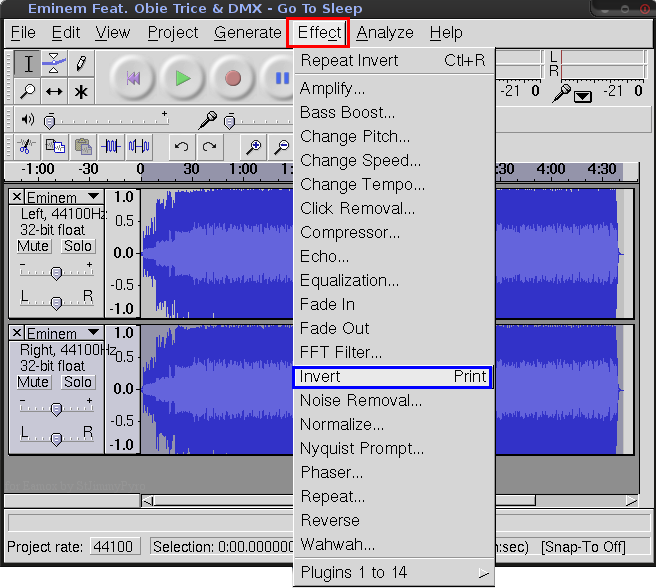Adjust the Right track gain slider

56,409
